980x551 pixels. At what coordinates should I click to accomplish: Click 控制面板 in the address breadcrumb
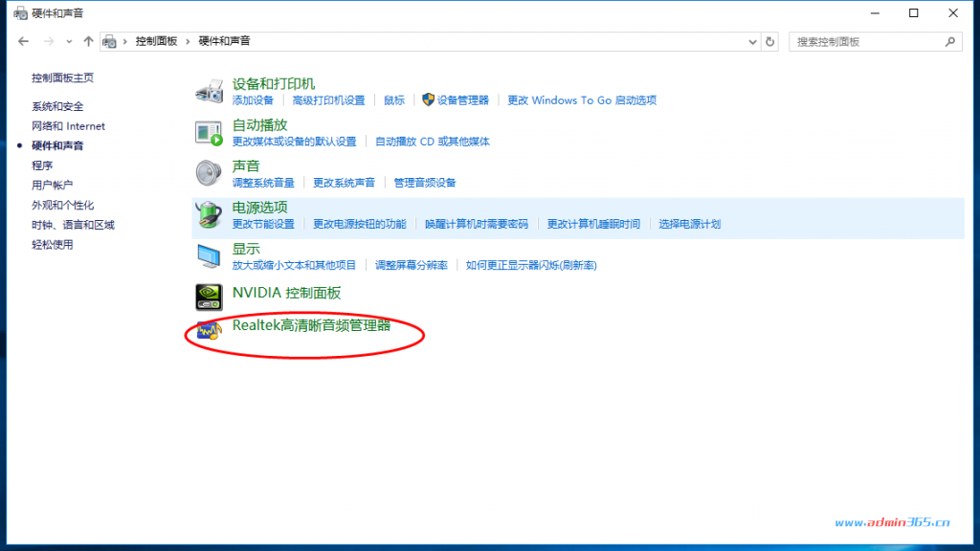coord(156,41)
